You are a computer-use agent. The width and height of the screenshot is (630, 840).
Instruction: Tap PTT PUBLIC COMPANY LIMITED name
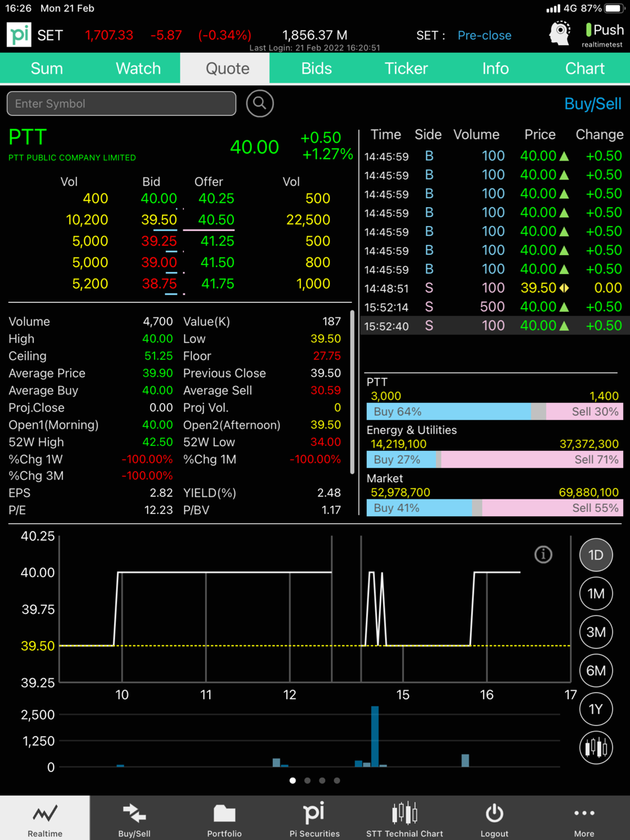tap(72, 158)
